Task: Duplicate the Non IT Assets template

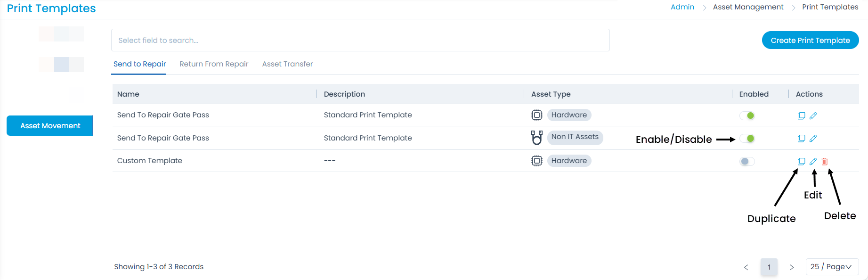Action: [x=801, y=139]
